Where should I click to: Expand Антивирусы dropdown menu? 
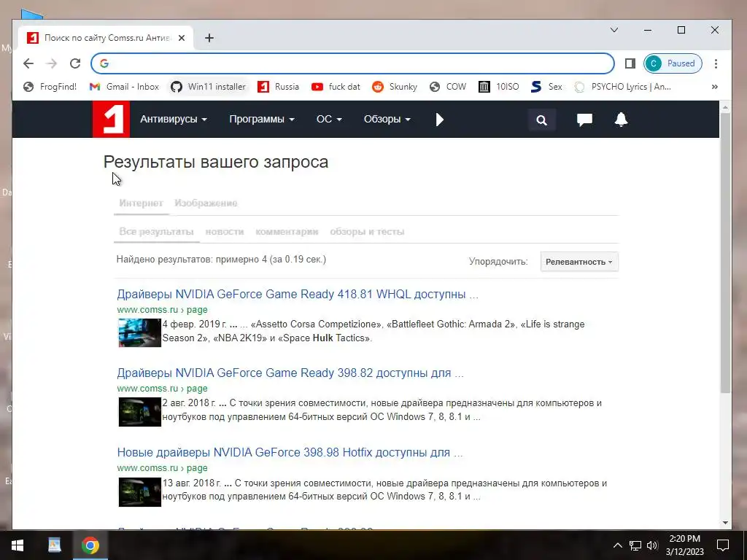[x=174, y=119]
